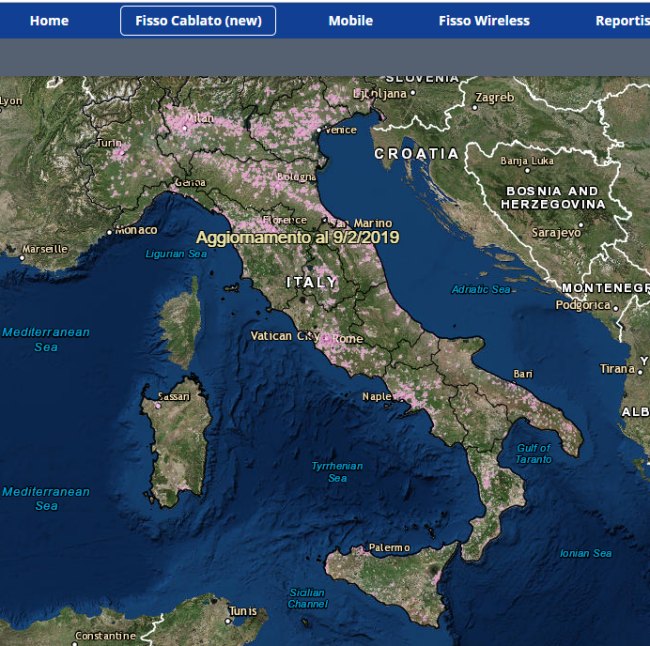Select the Fisso Cablato (new) tab
This screenshot has width=650, height=646.
(198, 20)
